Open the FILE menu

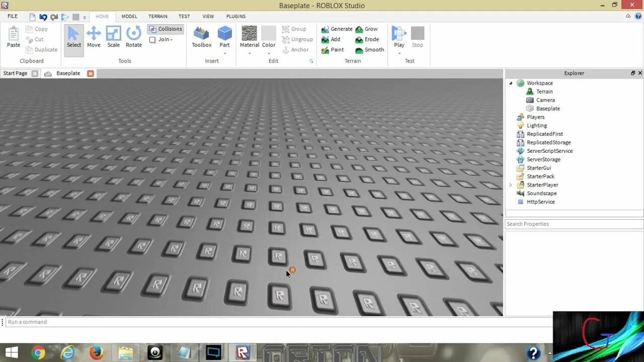pos(13,16)
